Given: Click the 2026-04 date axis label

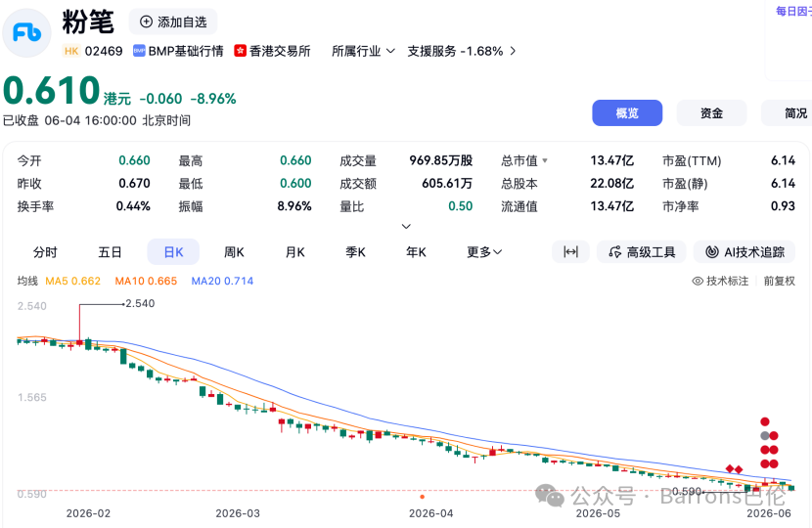Looking at the screenshot, I should point(430,513).
